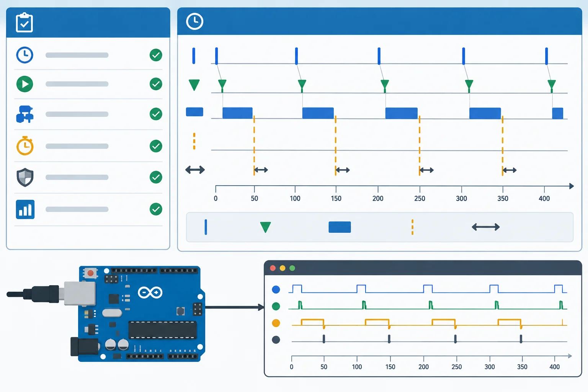This screenshot has width=588, height=392.
Task: Click the blue block starting near 300 on the timing chart
Action: tap(485, 113)
